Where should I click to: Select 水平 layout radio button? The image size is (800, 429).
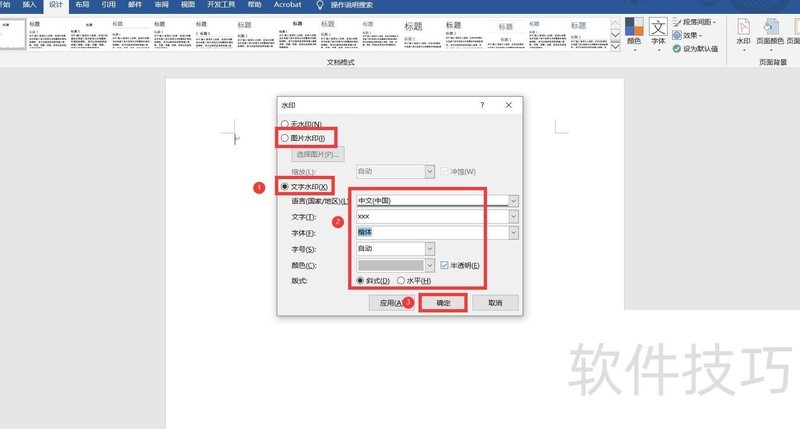pyautogui.click(x=401, y=281)
